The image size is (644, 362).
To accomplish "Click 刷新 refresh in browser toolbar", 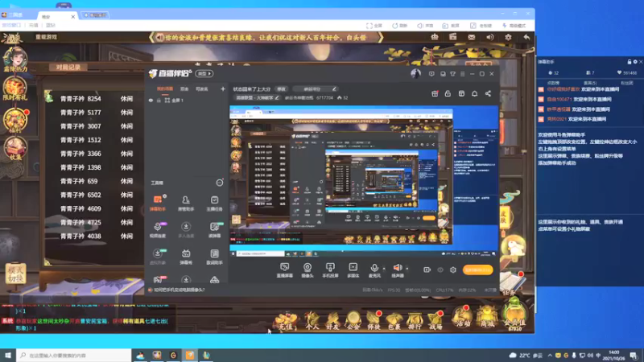I will 399,26.
